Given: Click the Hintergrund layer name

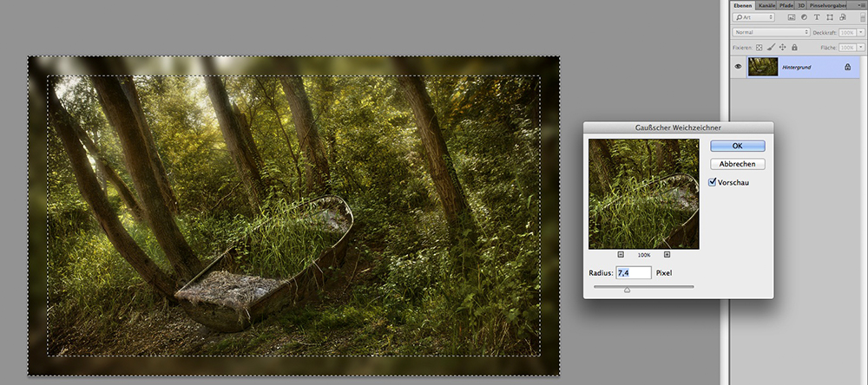Looking at the screenshot, I should point(796,67).
